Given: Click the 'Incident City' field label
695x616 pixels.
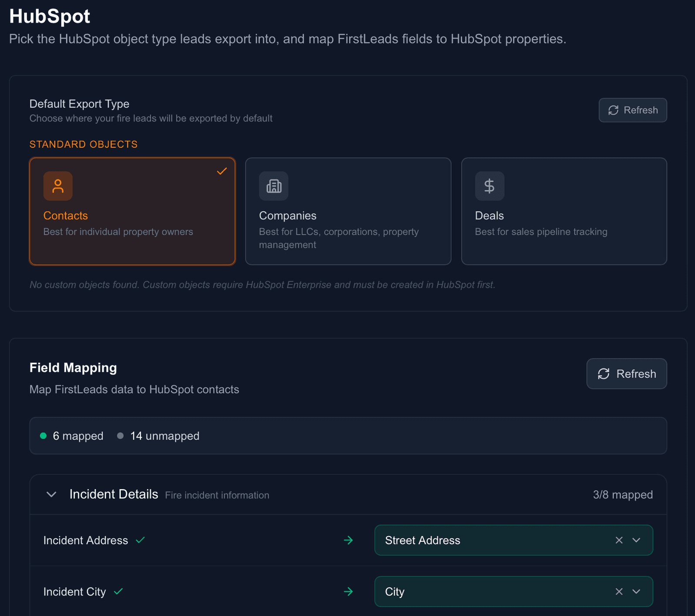Looking at the screenshot, I should click(x=75, y=592).
